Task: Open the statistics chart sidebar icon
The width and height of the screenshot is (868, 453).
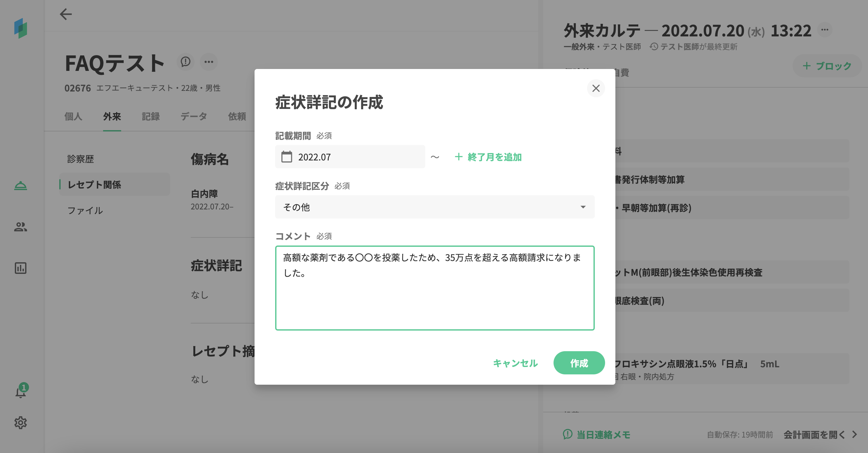Action: (x=21, y=268)
